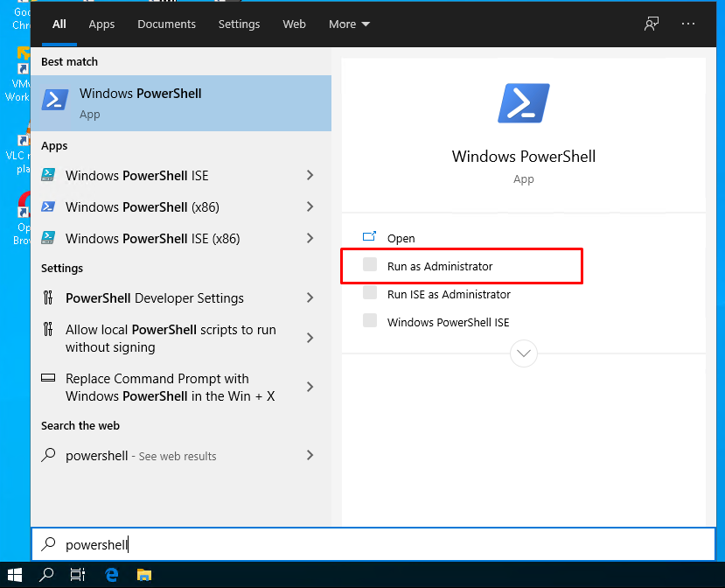Click the icon beside Windows PowerShell ISE action

pyautogui.click(x=370, y=320)
